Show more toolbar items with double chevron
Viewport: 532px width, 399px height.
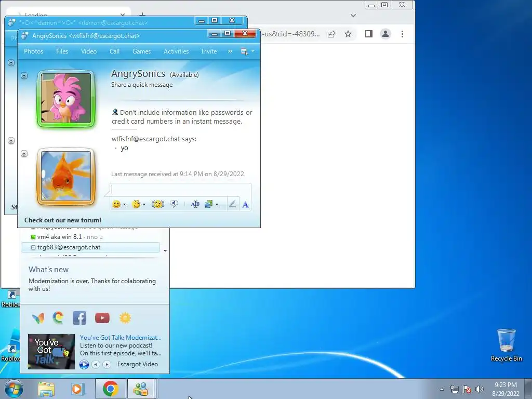click(x=230, y=51)
